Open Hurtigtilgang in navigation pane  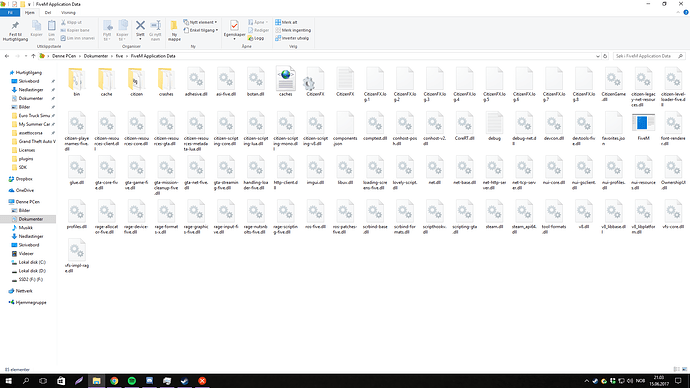pyautogui.click(x=29, y=73)
